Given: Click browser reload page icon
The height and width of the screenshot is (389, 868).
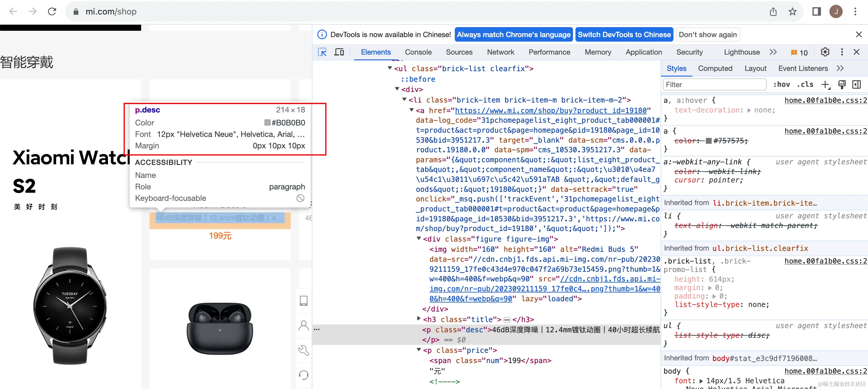Looking at the screenshot, I should 52,11.
